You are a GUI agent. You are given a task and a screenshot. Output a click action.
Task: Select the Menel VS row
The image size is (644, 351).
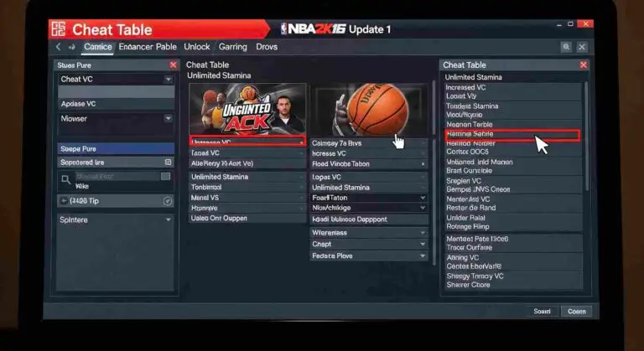[247, 198]
